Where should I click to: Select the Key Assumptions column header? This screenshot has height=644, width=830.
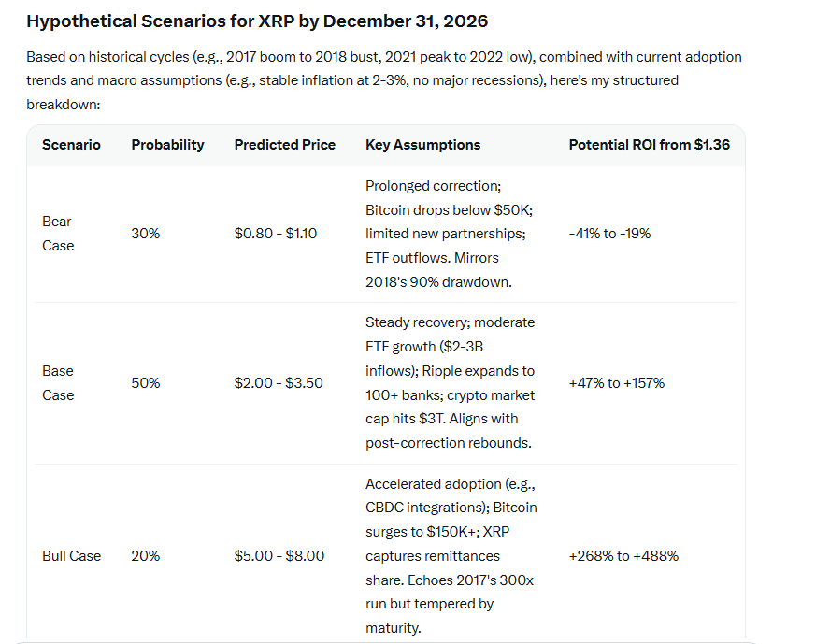click(422, 145)
